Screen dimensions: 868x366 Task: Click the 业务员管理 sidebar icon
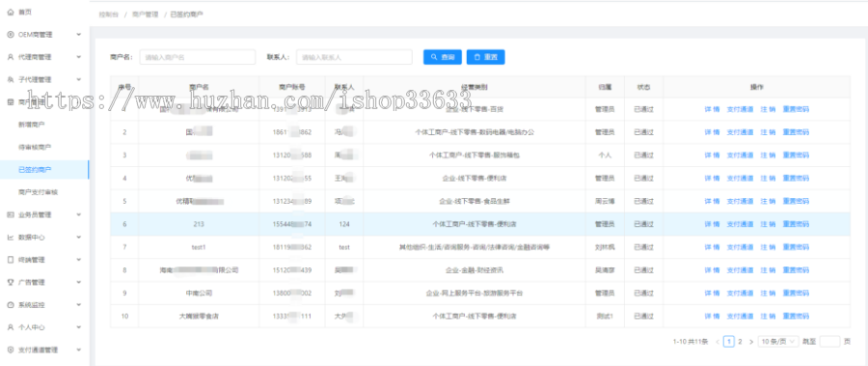tap(11, 214)
